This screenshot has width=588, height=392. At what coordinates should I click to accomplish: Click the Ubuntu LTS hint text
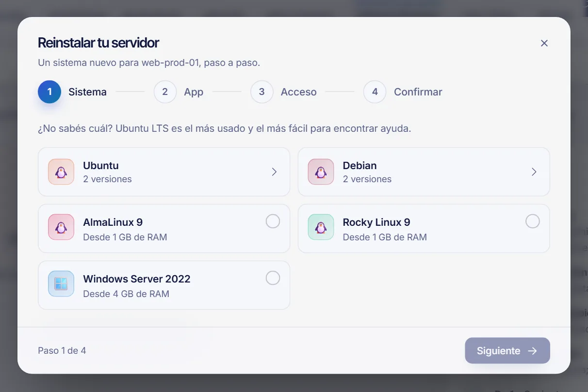pos(225,129)
